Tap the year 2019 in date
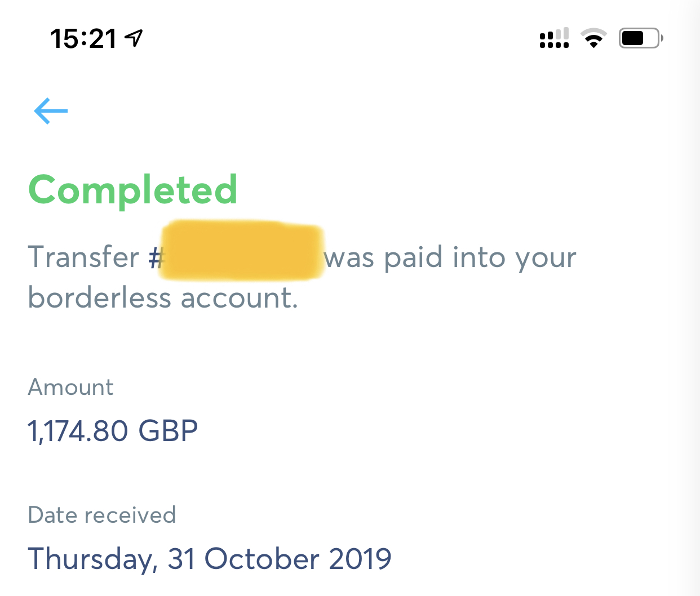700x596 pixels. [x=360, y=559]
